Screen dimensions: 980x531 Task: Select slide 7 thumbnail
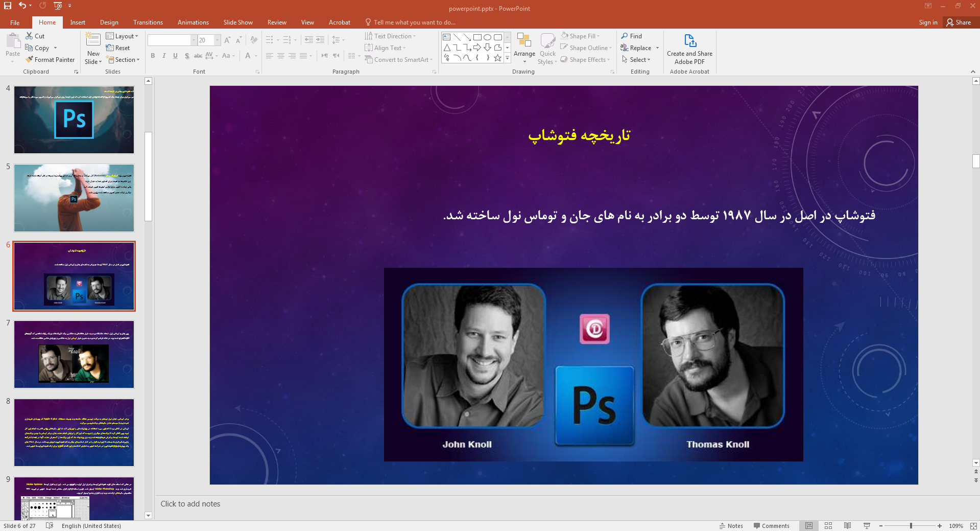point(74,354)
